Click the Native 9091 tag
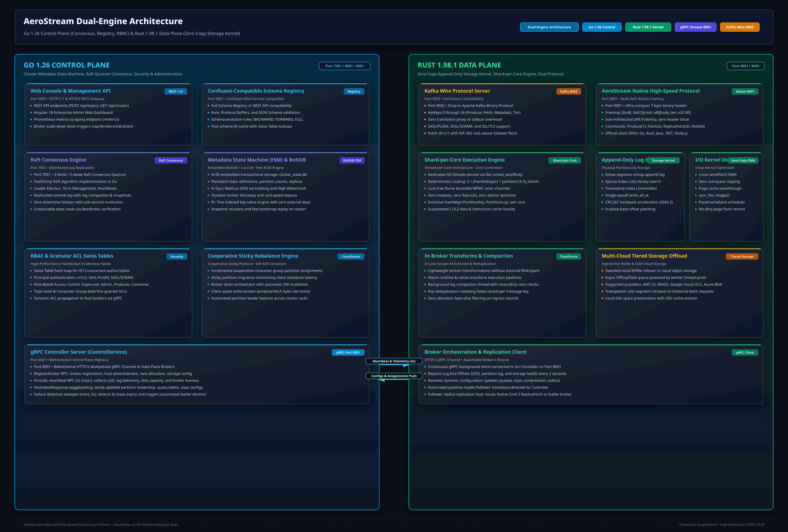Image resolution: width=788 pixels, height=532 pixels. tap(745, 92)
